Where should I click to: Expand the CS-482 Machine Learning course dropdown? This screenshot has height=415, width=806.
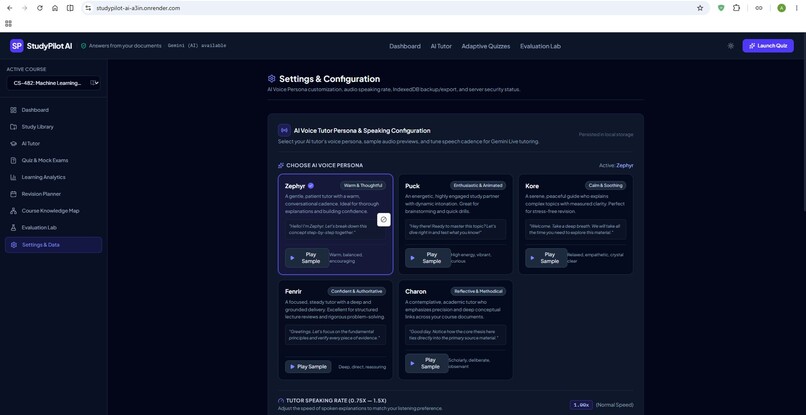click(x=53, y=83)
